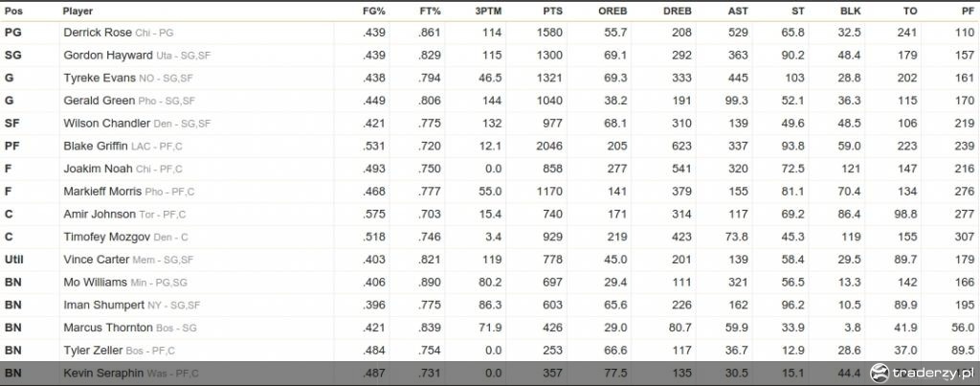Sort by OREB column header

pyautogui.click(x=612, y=11)
